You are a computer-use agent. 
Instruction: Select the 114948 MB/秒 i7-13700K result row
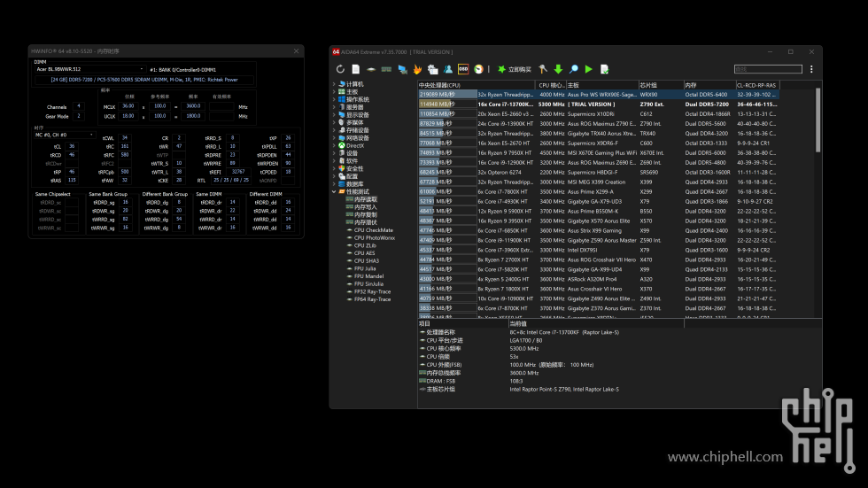pos(598,104)
